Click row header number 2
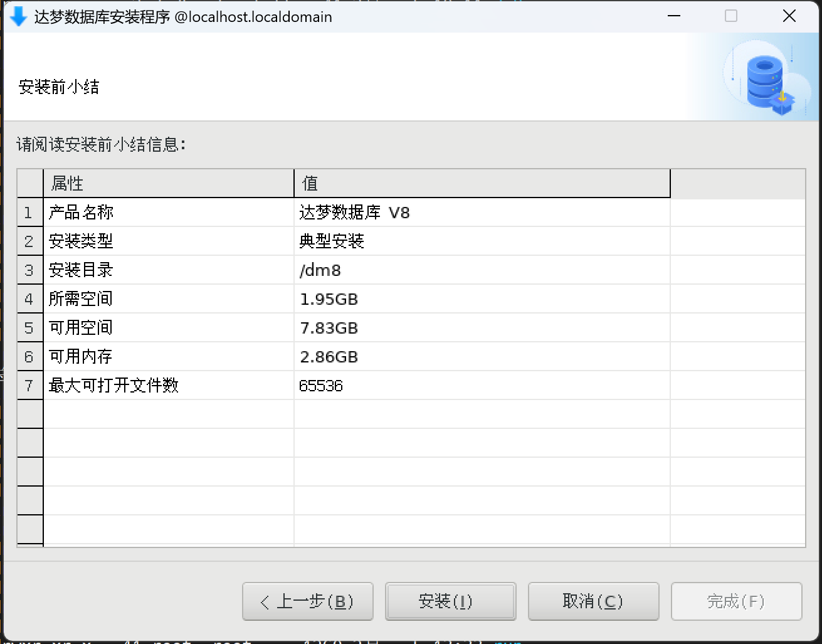 click(29, 241)
